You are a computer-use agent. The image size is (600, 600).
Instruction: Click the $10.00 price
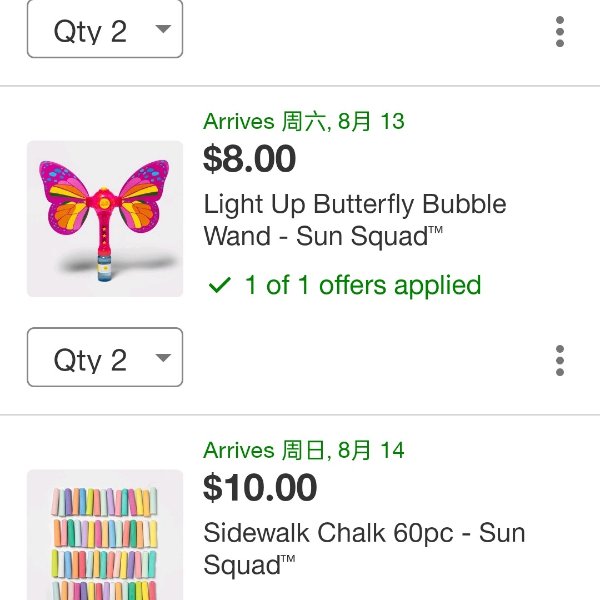click(260, 487)
